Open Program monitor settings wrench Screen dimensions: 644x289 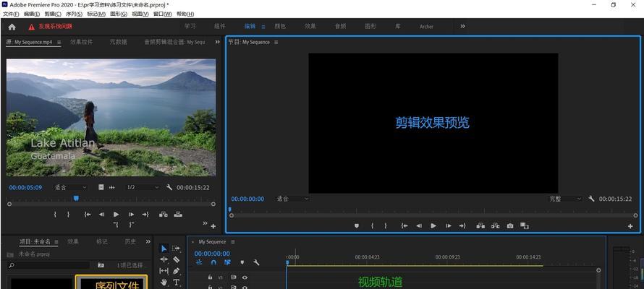[x=591, y=199]
